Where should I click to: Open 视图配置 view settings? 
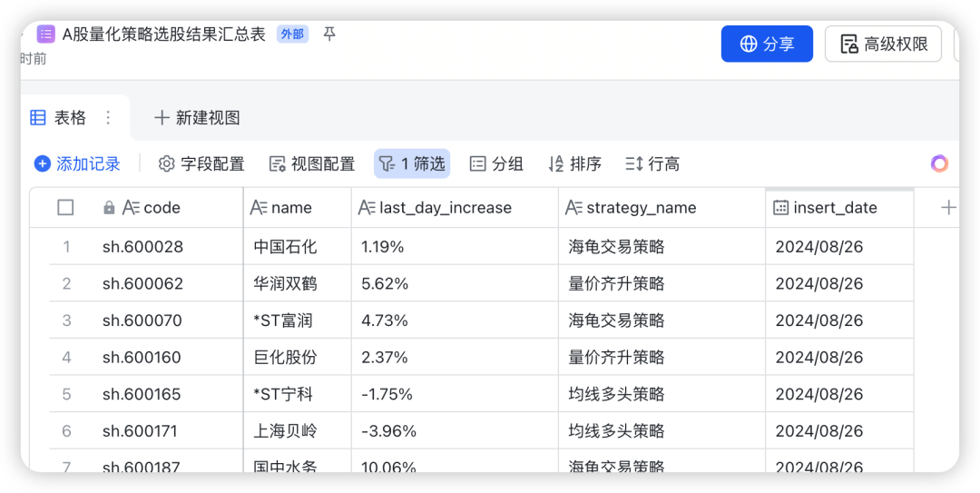[312, 164]
